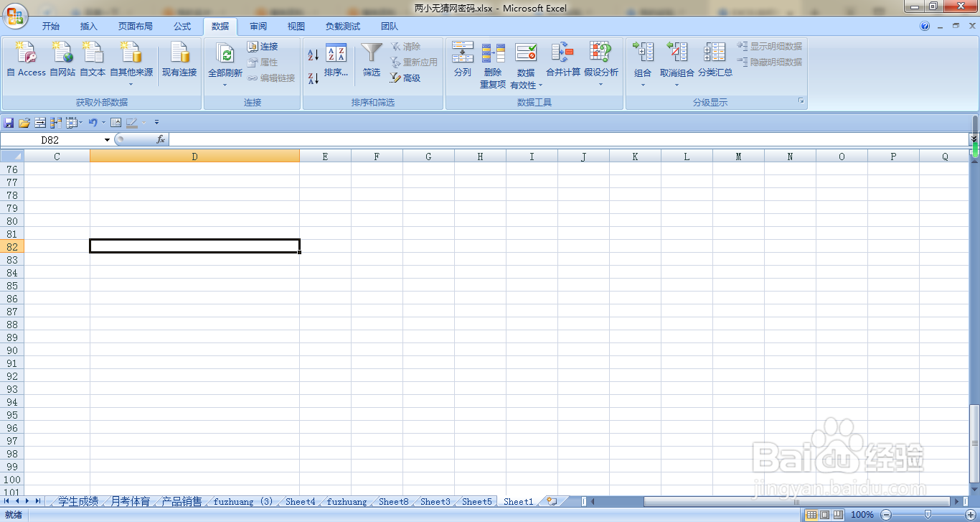This screenshot has width=980, height=522.
Task: Switch to Page Layout view
Action: coord(824,515)
